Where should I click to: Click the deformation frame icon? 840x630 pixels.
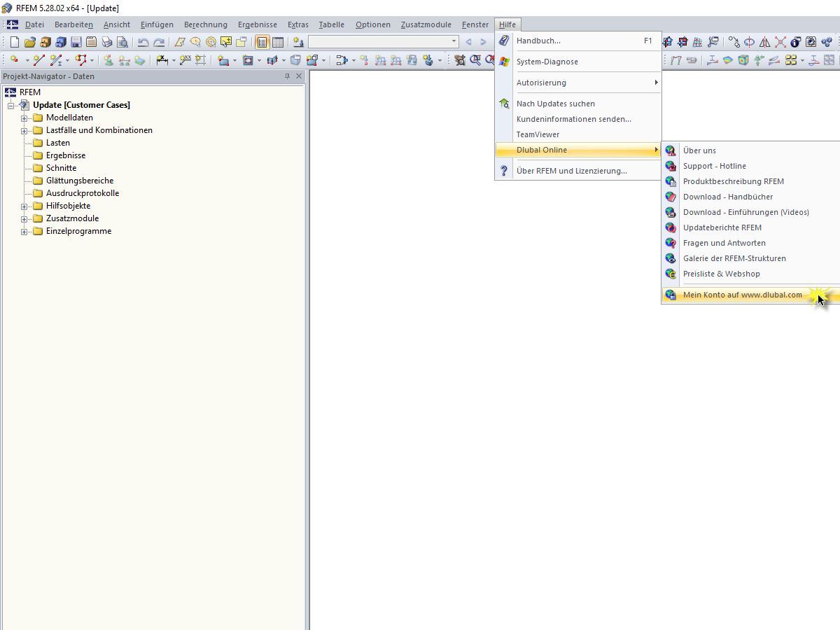point(676,60)
